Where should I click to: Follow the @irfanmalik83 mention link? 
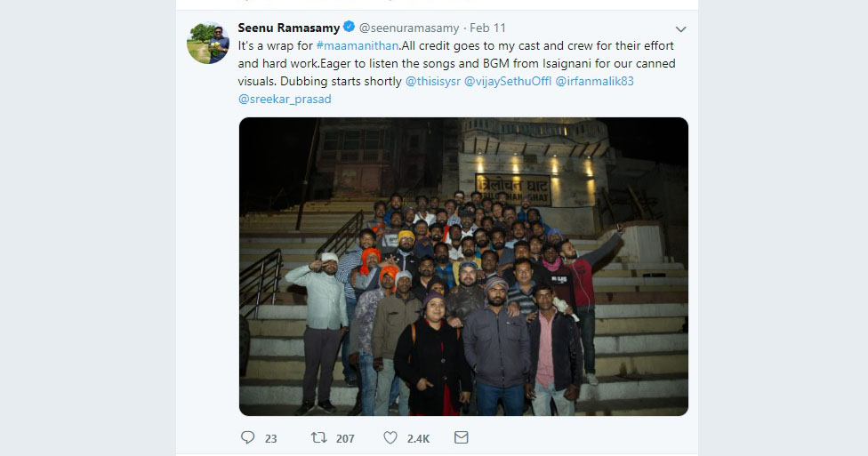595,82
